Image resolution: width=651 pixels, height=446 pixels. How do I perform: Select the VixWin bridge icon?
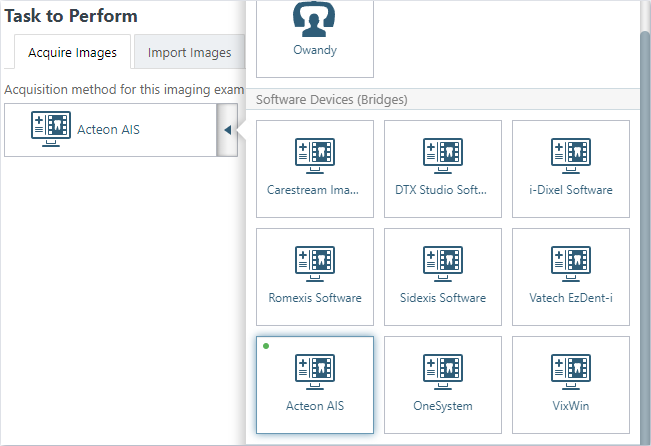(571, 372)
